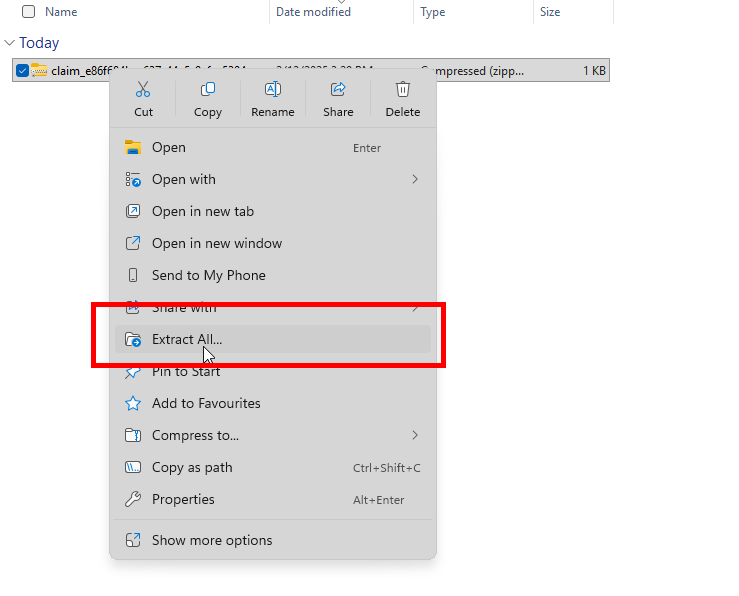
Task: Open Properties of the zip file
Action: (x=183, y=499)
